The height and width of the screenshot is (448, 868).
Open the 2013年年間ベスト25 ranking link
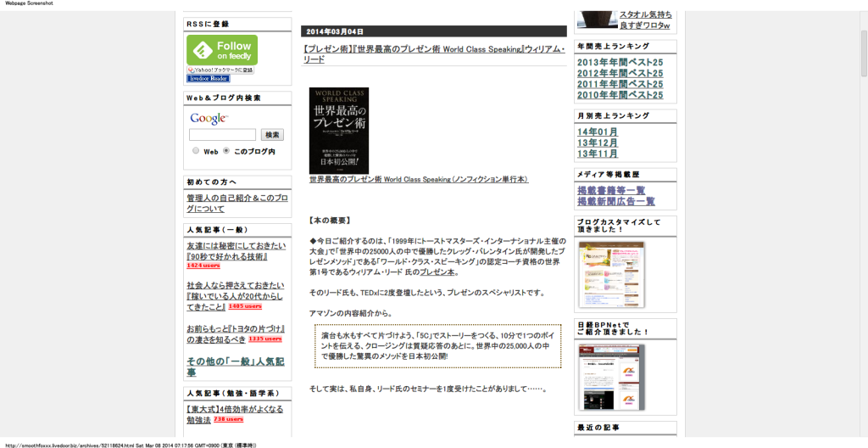pos(620,63)
